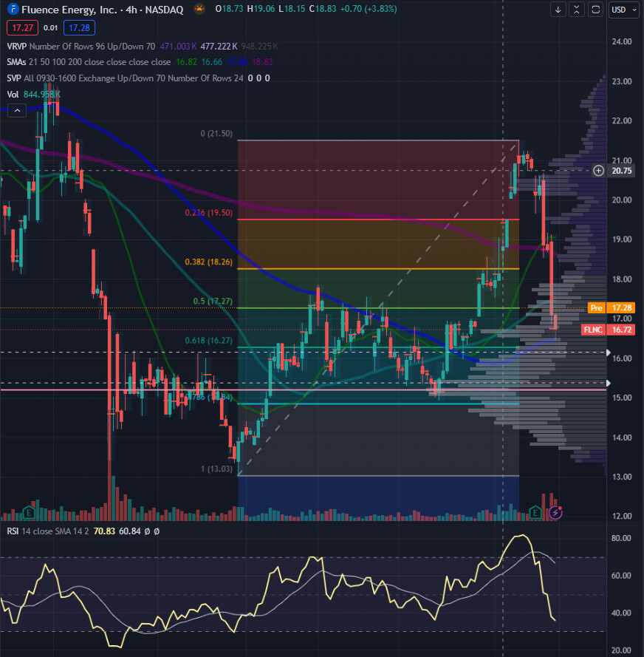Click the earnings E marker near lightning icon
This screenshot has height=657, width=644.
point(535,512)
